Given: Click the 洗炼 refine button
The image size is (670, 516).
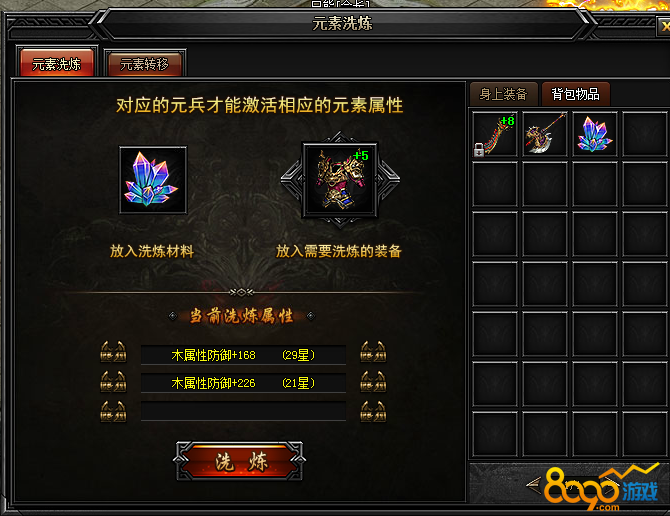Looking at the screenshot, I should (x=240, y=461).
